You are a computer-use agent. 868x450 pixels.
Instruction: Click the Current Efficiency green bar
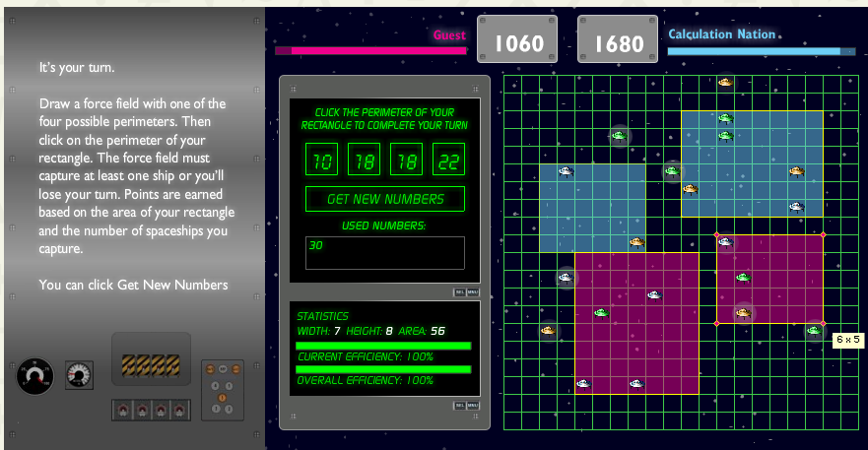383,346
